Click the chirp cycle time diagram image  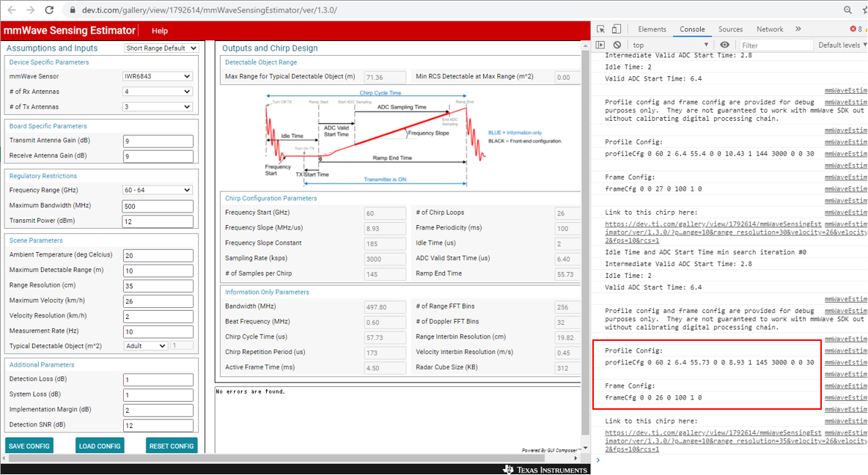414,137
